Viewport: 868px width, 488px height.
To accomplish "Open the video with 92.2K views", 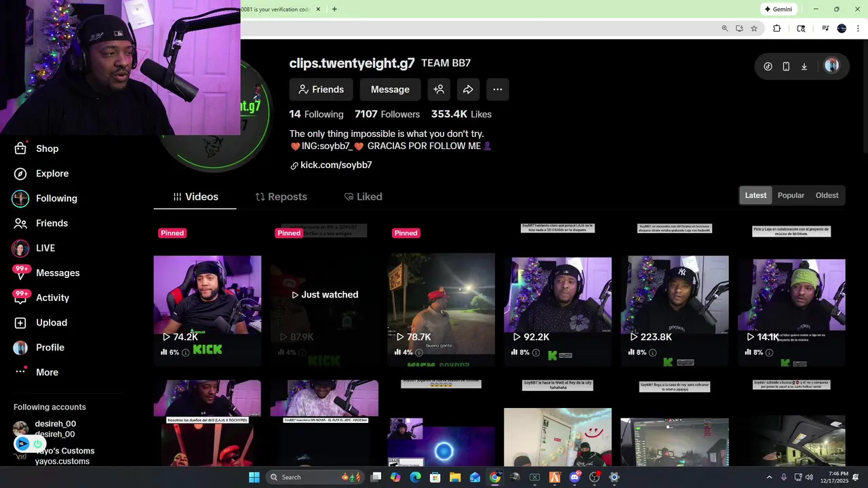I will [x=557, y=295].
